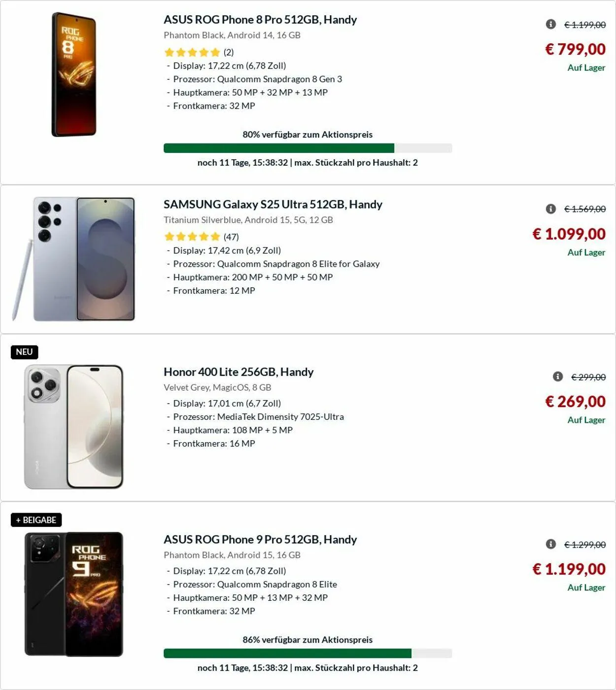Image resolution: width=616 pixels, height=690 pixels.
Task: Open price info icon for Honor 400 Lite
Action: (558, 377)
